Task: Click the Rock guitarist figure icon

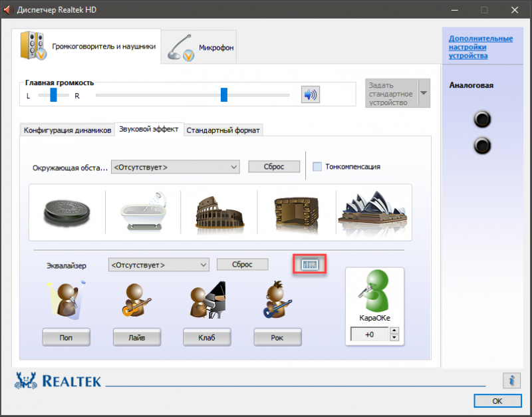Action: click(277, 300)
